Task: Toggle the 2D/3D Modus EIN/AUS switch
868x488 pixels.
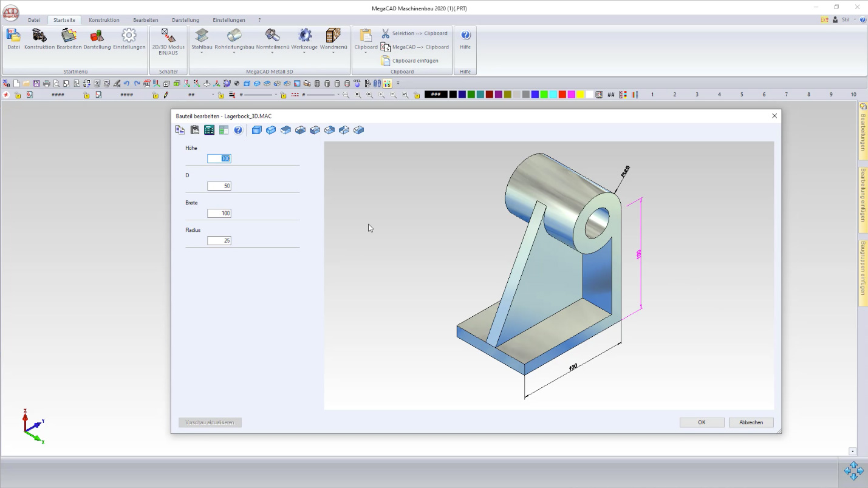Action: click(168, 40)
